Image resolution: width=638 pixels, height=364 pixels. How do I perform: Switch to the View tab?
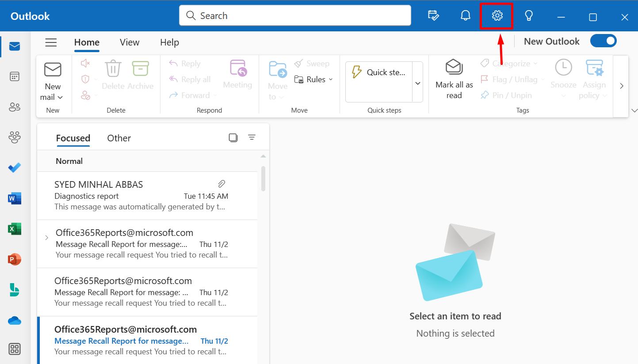click(130, 42)
